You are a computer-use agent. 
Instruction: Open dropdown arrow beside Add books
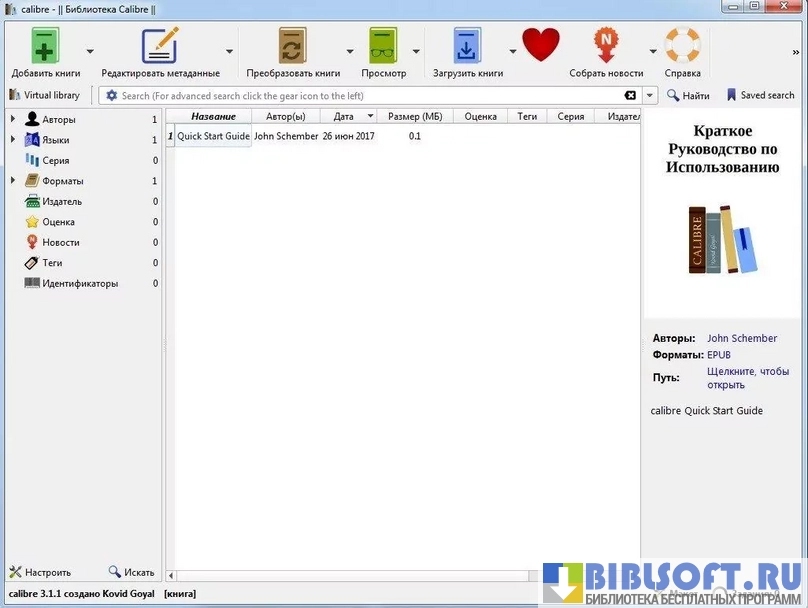click(90, 51)
